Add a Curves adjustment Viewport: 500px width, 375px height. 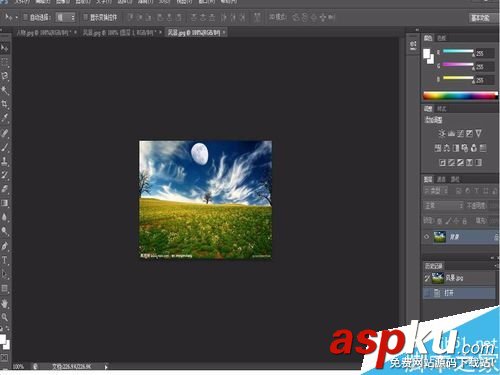click(x=460, y=134)
